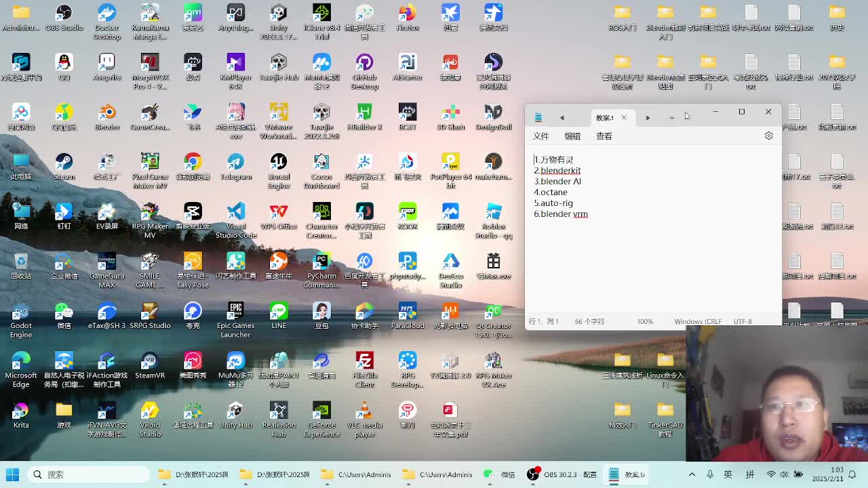Screen dimensions: 868x488
Task: Select VRoid Studio icon
Action: 150,419
